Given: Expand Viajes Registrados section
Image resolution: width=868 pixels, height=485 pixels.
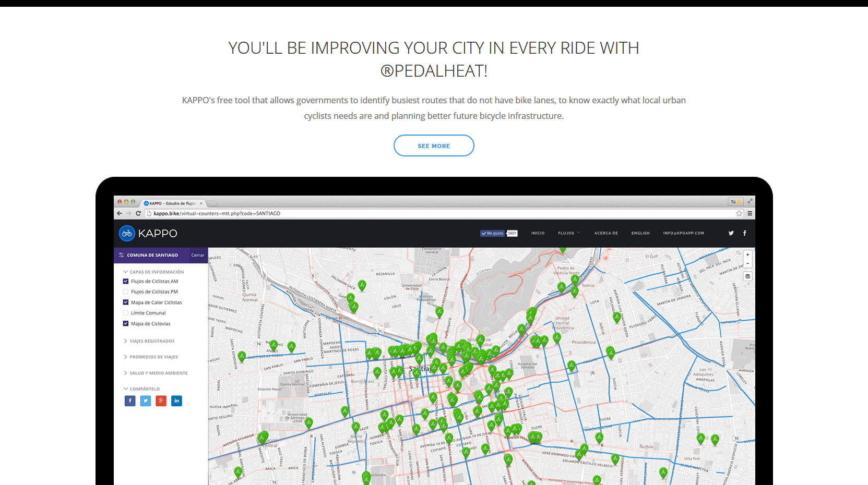Looking at the screenshot, I should coord(149,341).
